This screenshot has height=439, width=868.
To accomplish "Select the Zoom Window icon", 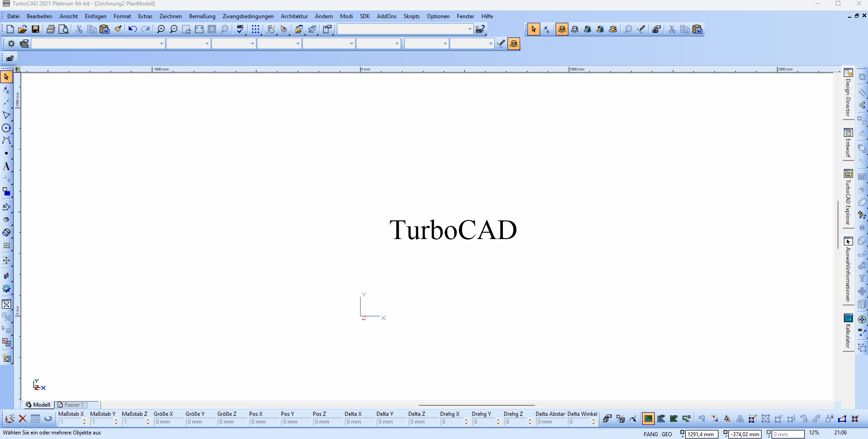I will click(186, 29).
